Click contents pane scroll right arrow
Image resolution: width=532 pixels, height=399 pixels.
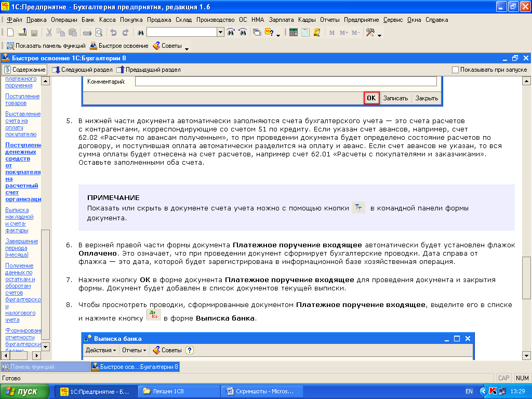(37, 355)
